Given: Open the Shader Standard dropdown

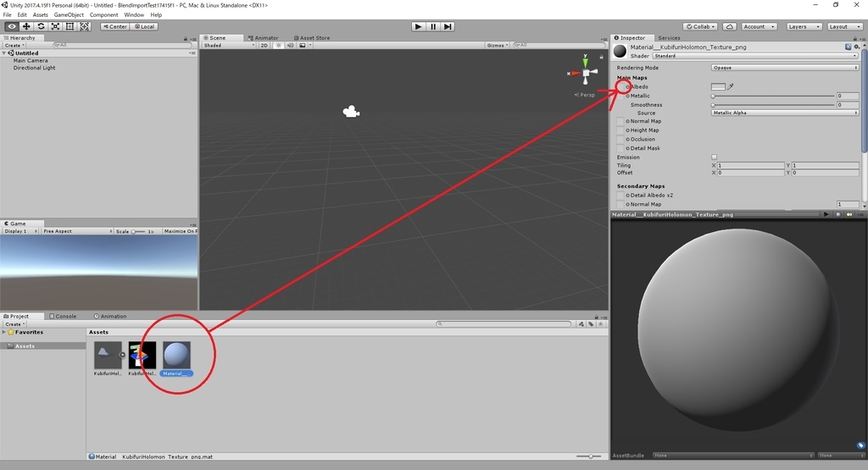Looking at the screenshot, I should coord(755,56).
